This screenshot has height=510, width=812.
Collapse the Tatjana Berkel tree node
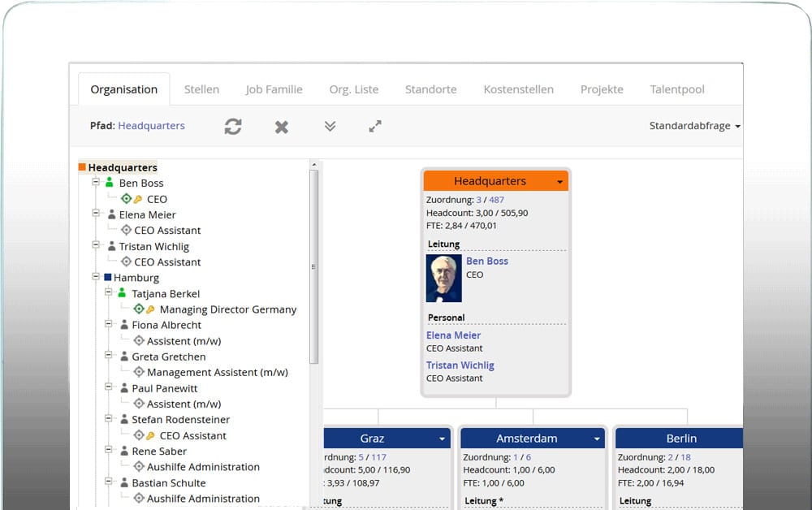[108, 292]
